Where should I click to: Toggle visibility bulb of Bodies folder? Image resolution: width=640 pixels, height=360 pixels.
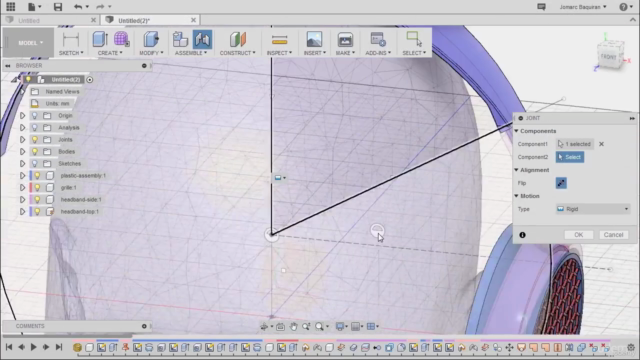(35, 151)
